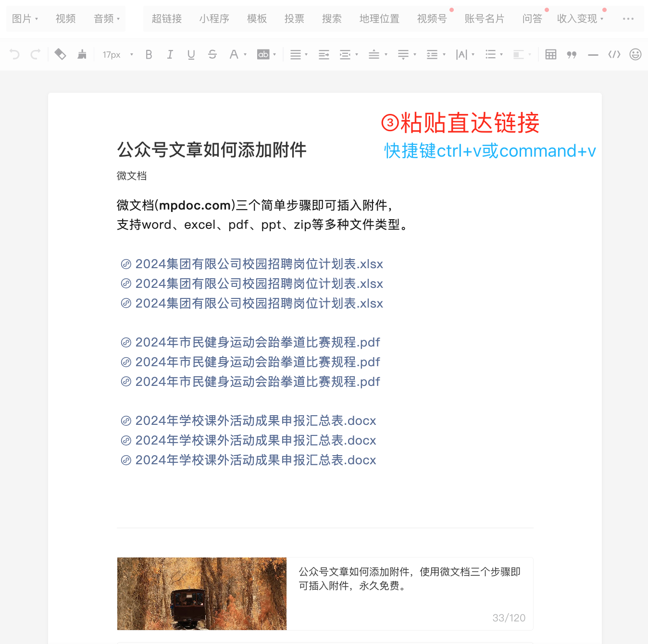Insert a blockquote
The image size is (648, 644).
572,54
